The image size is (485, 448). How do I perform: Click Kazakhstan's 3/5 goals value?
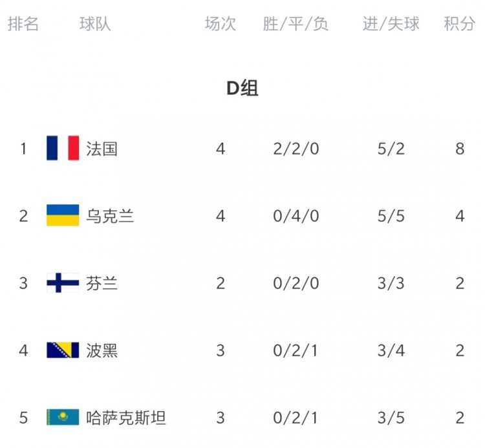click(391, 418)
